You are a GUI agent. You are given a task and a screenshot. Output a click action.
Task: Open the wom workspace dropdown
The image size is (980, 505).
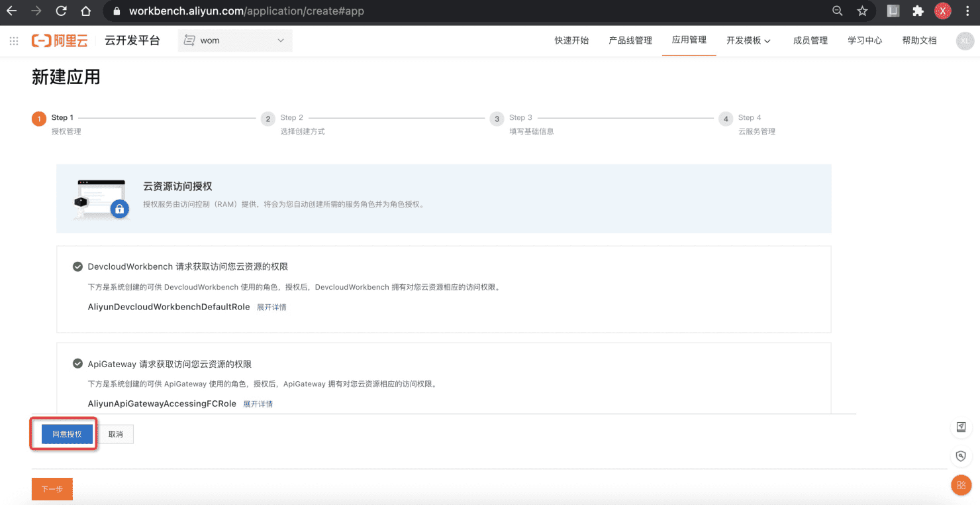(x=235, y=40)
